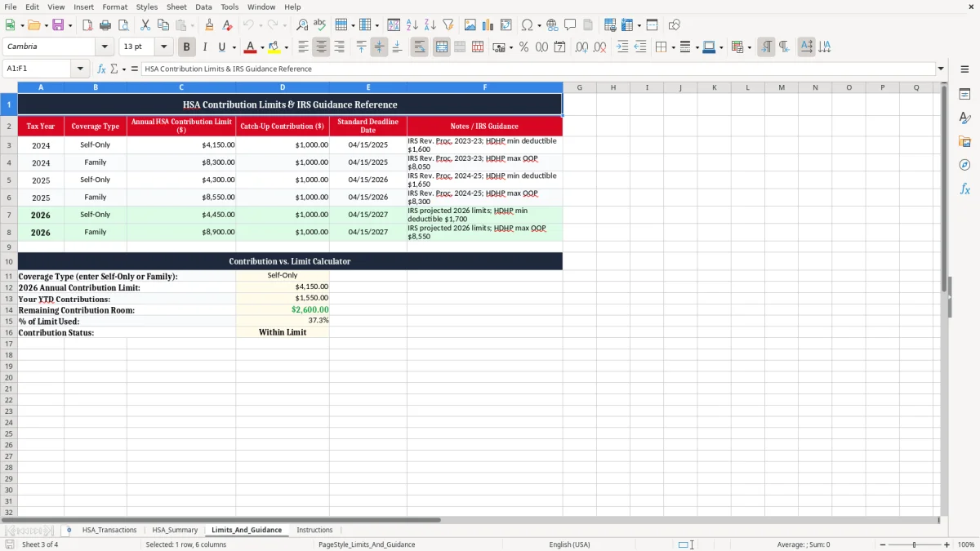Open underline style dropdown arrow
980x551 pixels.
click(x=234, y=47)
